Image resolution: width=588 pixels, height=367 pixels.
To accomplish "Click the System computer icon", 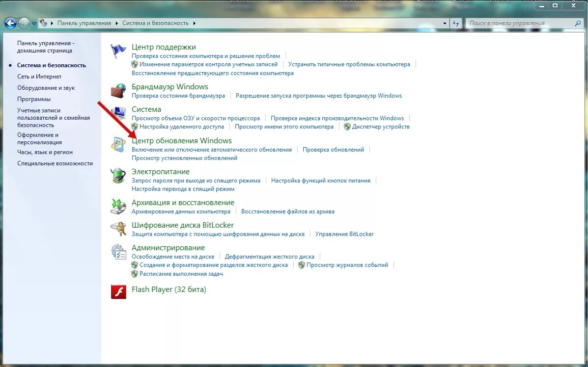I will [x=118, y=113].
